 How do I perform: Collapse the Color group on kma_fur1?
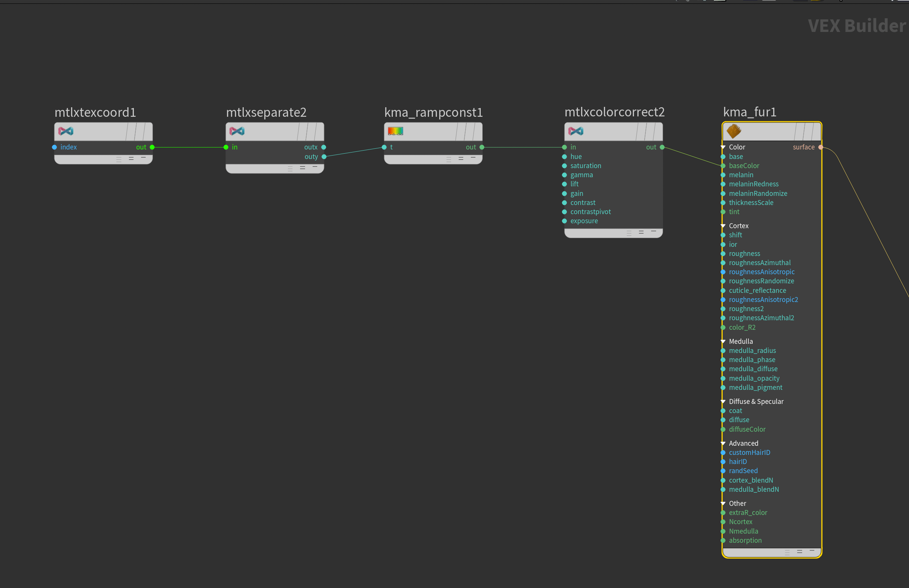coord(723,147)
